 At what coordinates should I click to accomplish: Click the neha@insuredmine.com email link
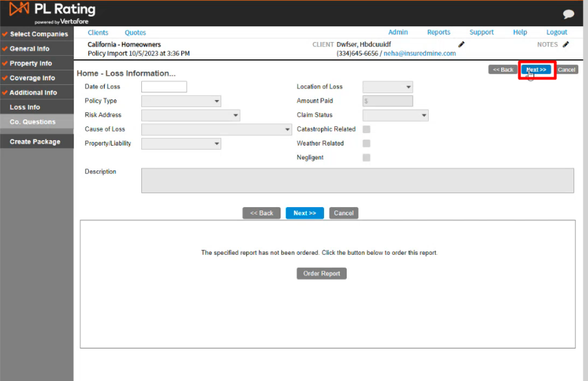click(x=420, y=53)
